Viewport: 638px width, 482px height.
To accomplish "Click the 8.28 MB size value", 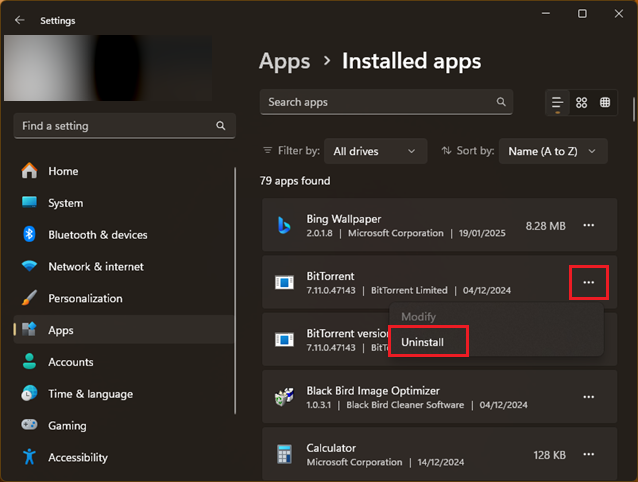I will tap(546, 226).
